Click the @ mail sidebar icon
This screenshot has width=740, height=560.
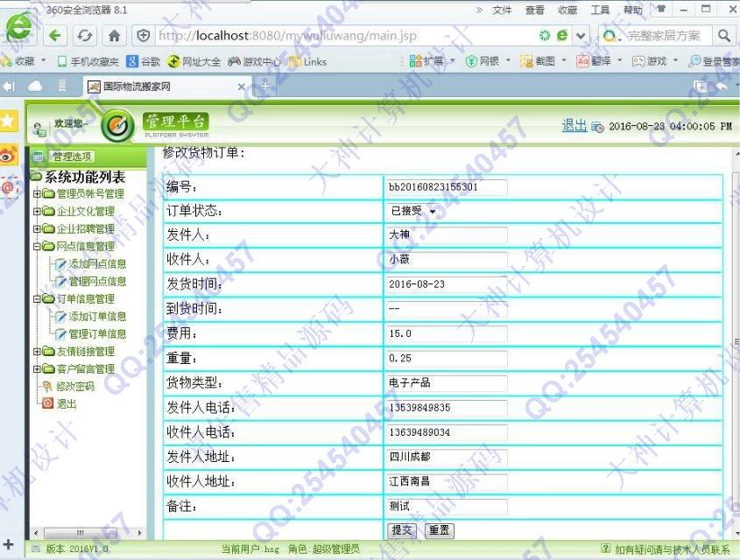point(9,187)
